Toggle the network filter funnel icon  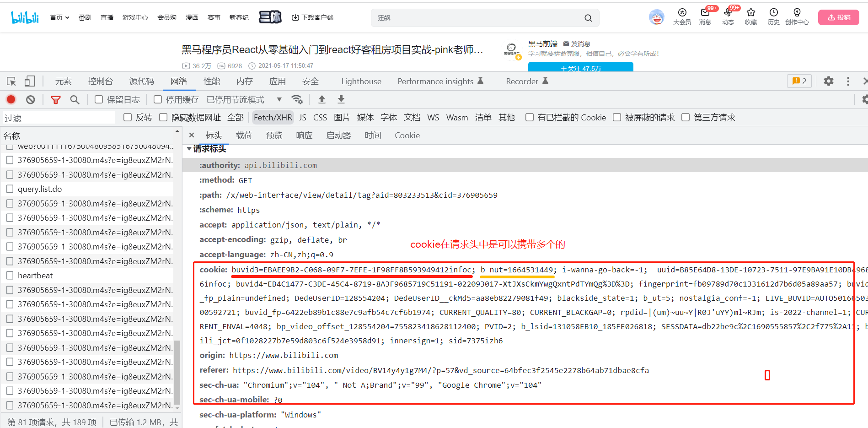point(56,99)
